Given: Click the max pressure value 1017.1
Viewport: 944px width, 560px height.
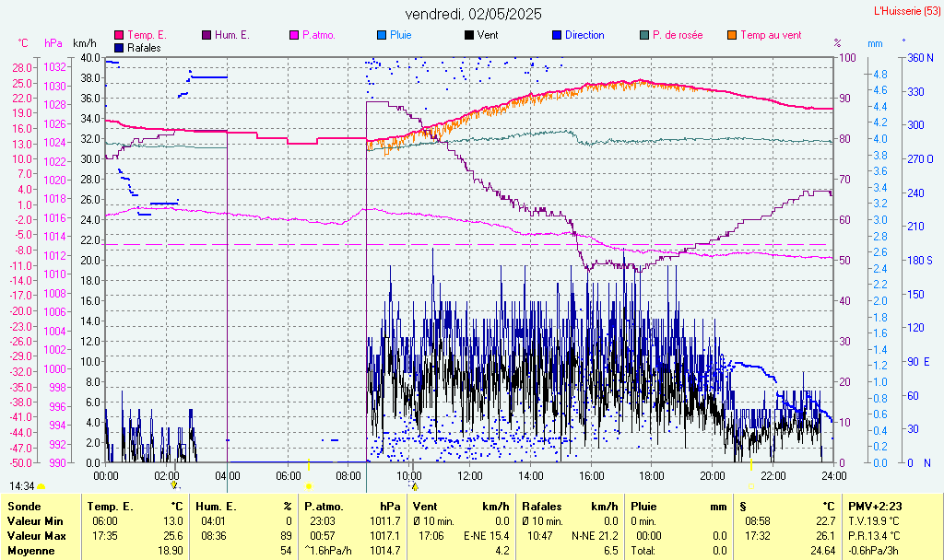Looking at the screenshot, I should point(385,536).
